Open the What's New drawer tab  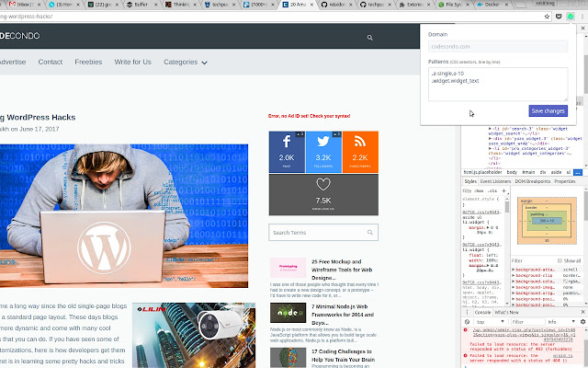[x=506, y=312]
